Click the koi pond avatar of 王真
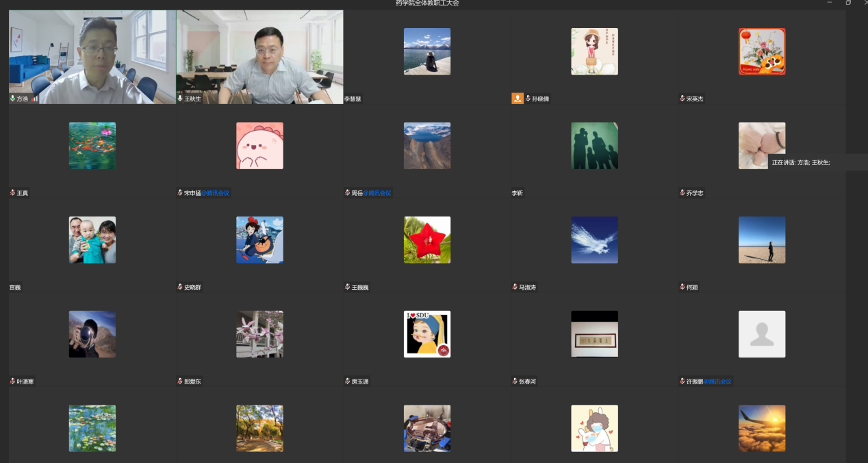Image resolution: width=868 pixels, height=463 pixels. pos(92,146)
